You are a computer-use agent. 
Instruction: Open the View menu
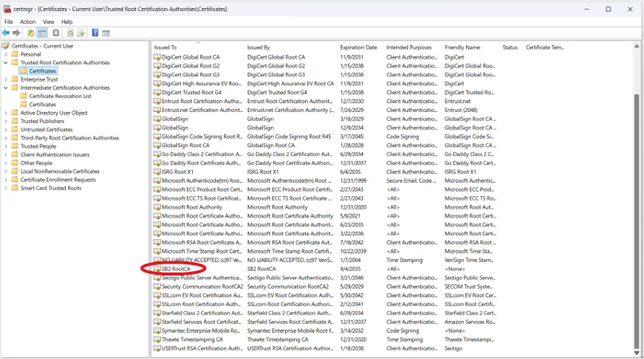click(48, 21)
